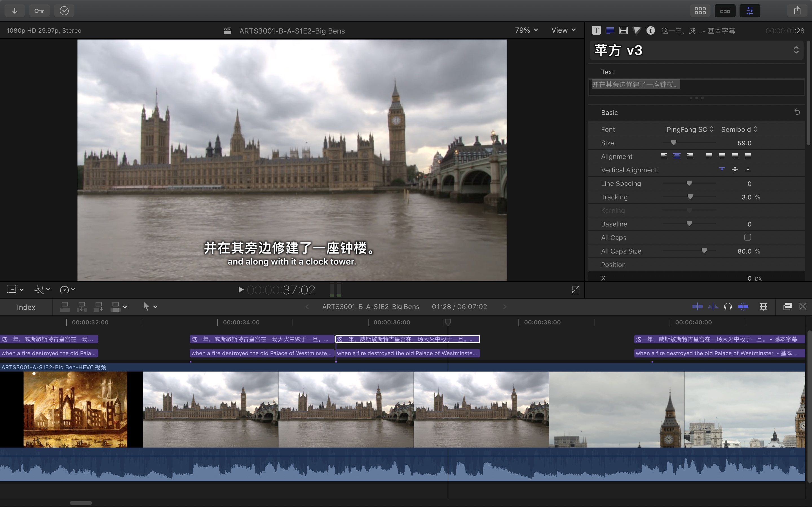This screenshot has width=812, height=507.
Task: Change font weight Semibold dropdown
Action: pos(739,130)
